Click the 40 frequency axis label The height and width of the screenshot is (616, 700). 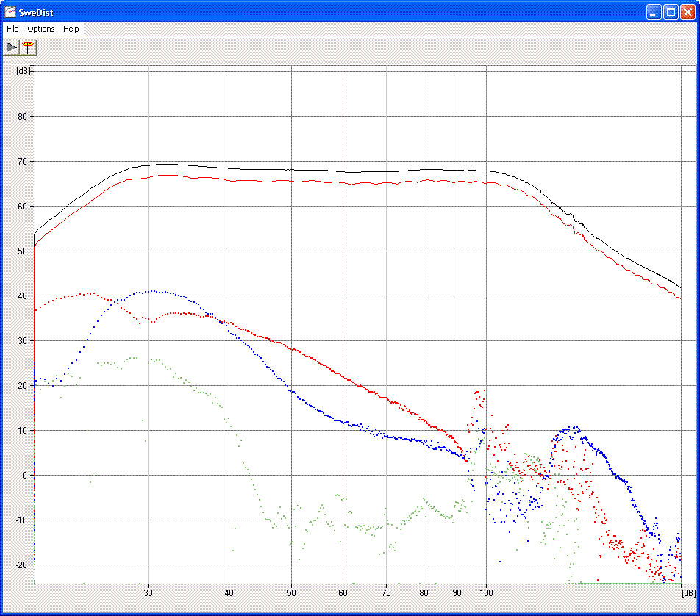point(229,592)
